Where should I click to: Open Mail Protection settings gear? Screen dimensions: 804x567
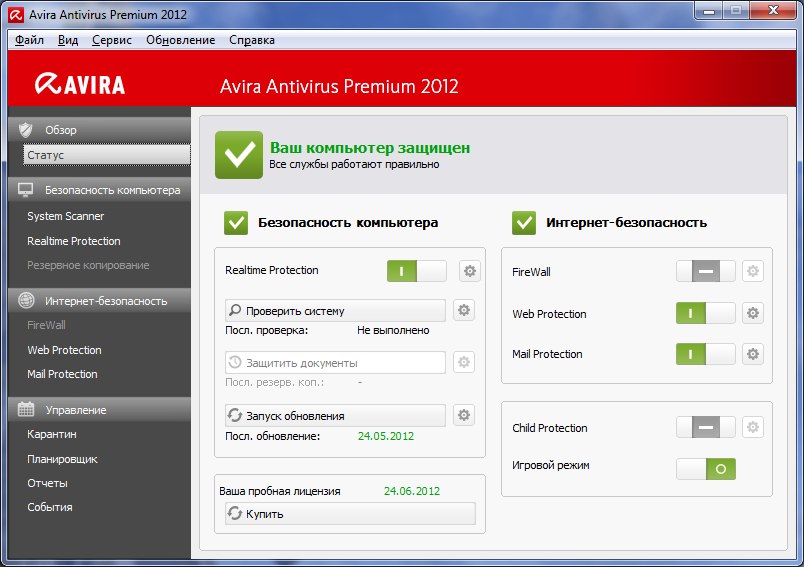click(753, 354)
